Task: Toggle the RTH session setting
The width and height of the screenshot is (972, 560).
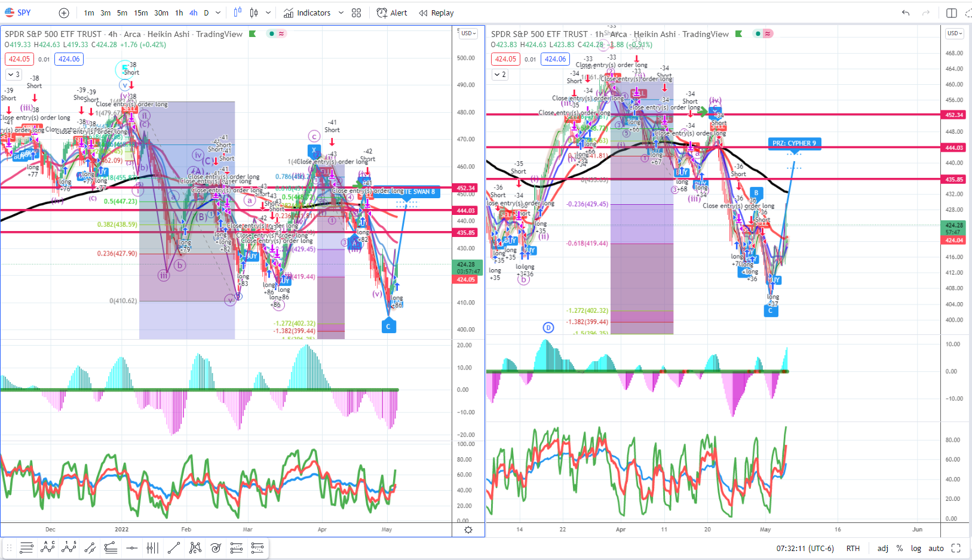Action: click(x=853, y=548)
